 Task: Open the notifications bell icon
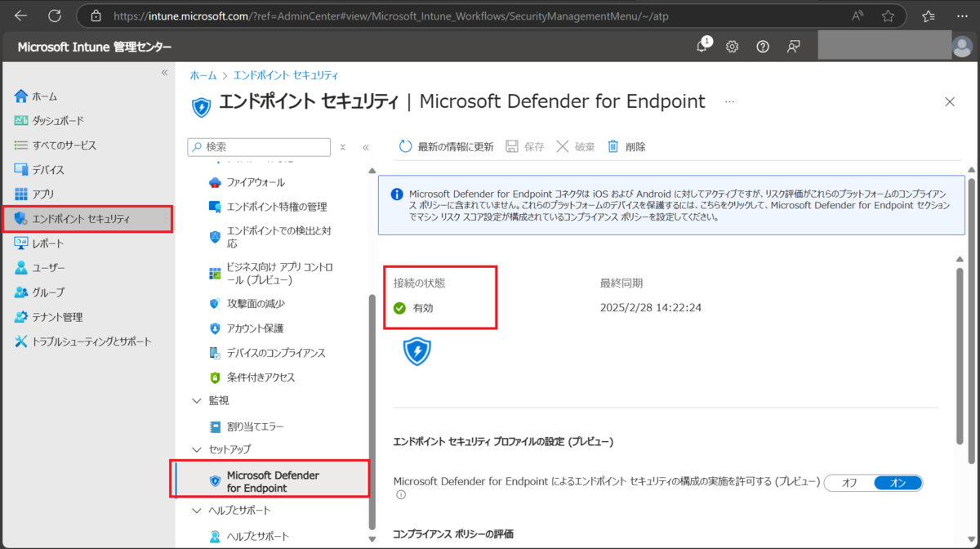click(702, 47)
